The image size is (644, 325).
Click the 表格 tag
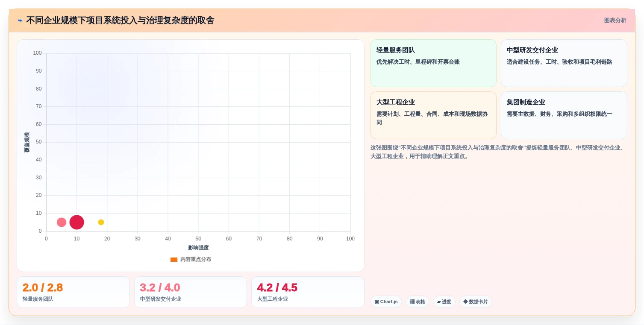[x=417, y=302]
